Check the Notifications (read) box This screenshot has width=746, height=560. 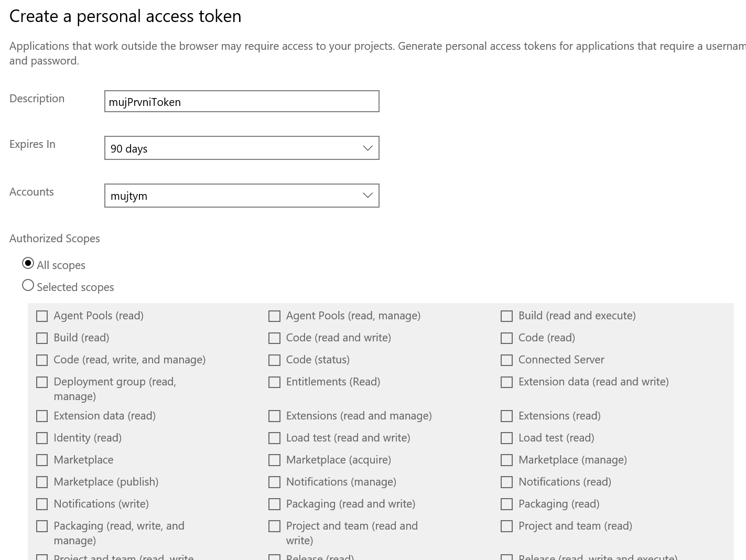pyautogui.click(x=506, y=482)
